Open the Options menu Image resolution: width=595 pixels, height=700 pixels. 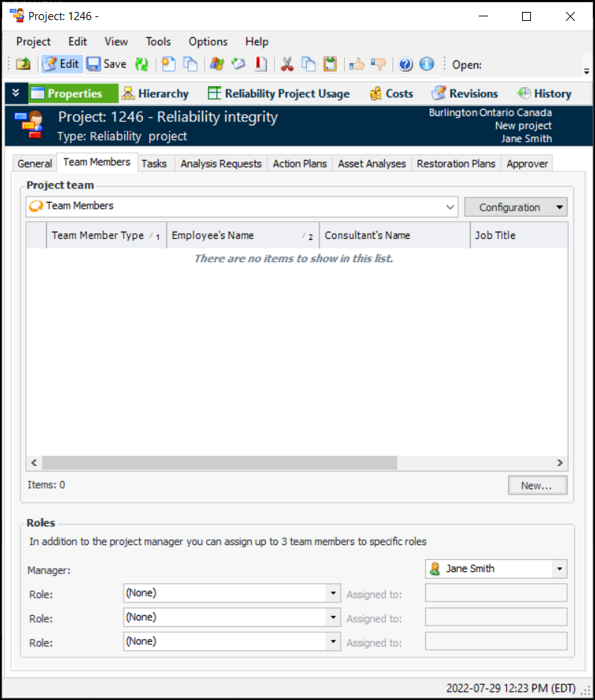(x=208, y=42)
